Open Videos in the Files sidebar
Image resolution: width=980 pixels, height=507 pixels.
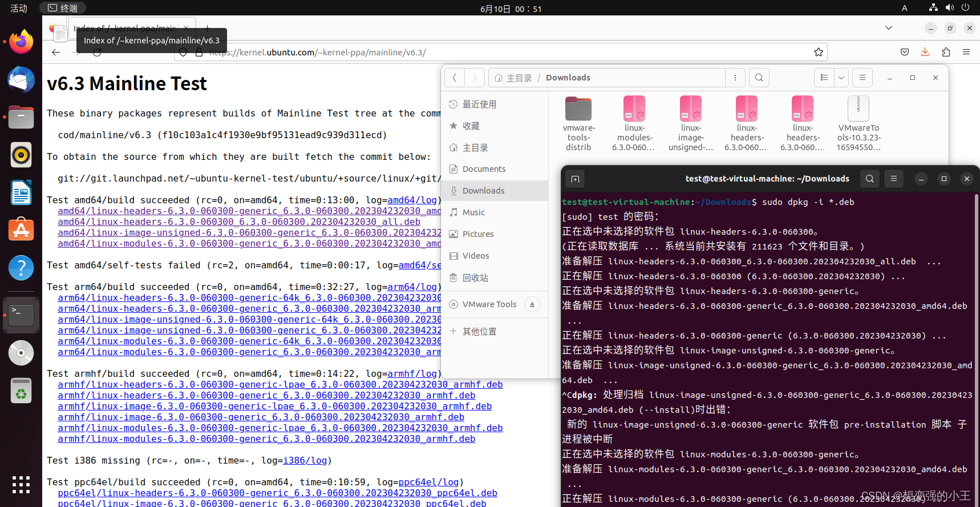[495, 256]
